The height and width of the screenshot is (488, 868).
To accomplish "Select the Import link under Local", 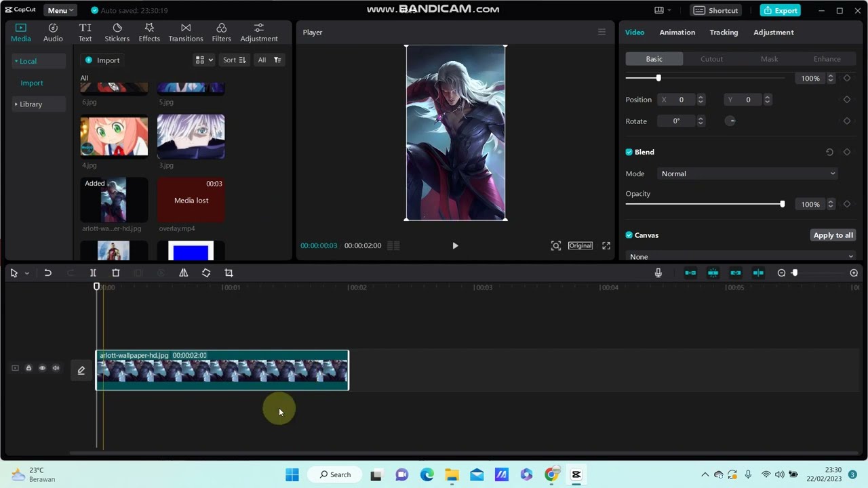I will pyautogui.click(x=32, y=83).
